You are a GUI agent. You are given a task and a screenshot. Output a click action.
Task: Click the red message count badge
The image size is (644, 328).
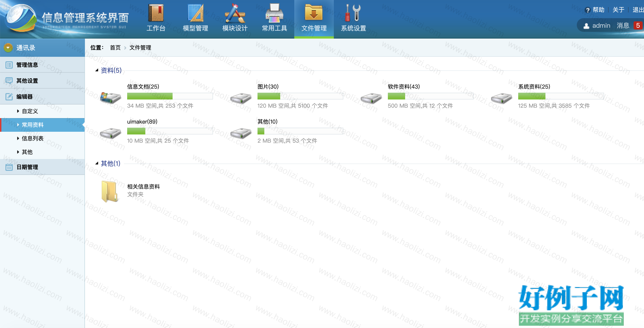point(638,25)
